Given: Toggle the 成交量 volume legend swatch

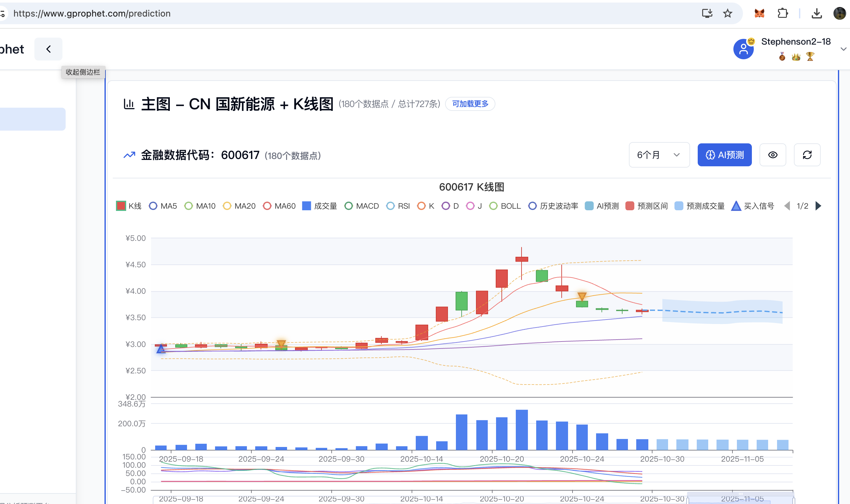Looking at the screenshot, I should (x=306, y=206).
